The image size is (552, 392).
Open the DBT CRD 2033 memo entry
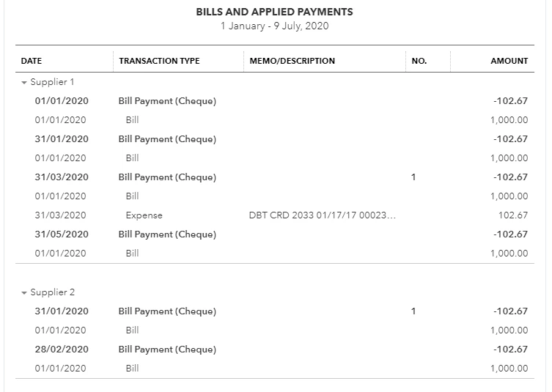point(323,215)
